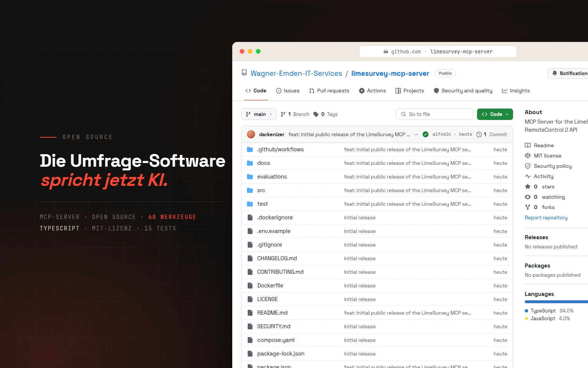588x368 pixels.
Task: Open the Actions tab
Action: coord(372,91)
